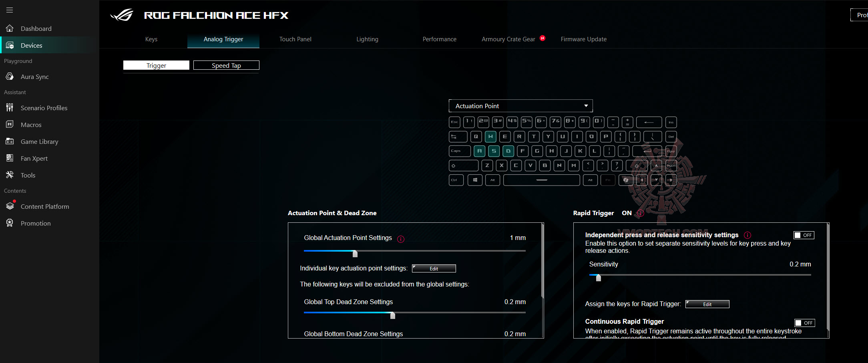Viewport: 868px width, 363px height.
Task: Click the Game Library icon
Action: click(x=10, y=141)
